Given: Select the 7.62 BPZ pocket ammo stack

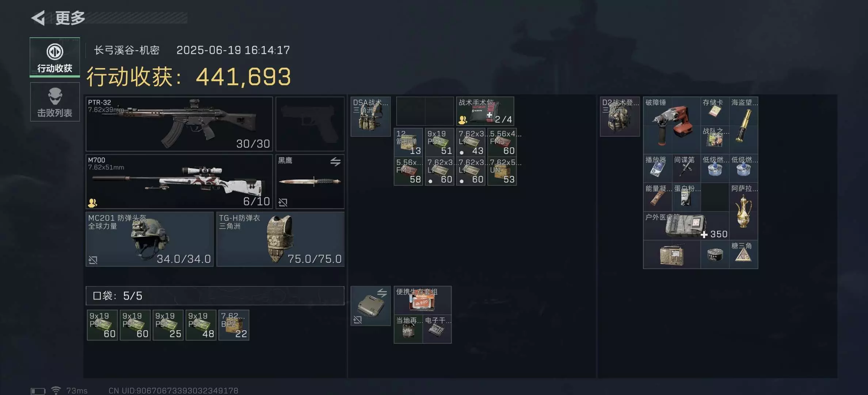Looking at the screenshot, I should point(234,325).
